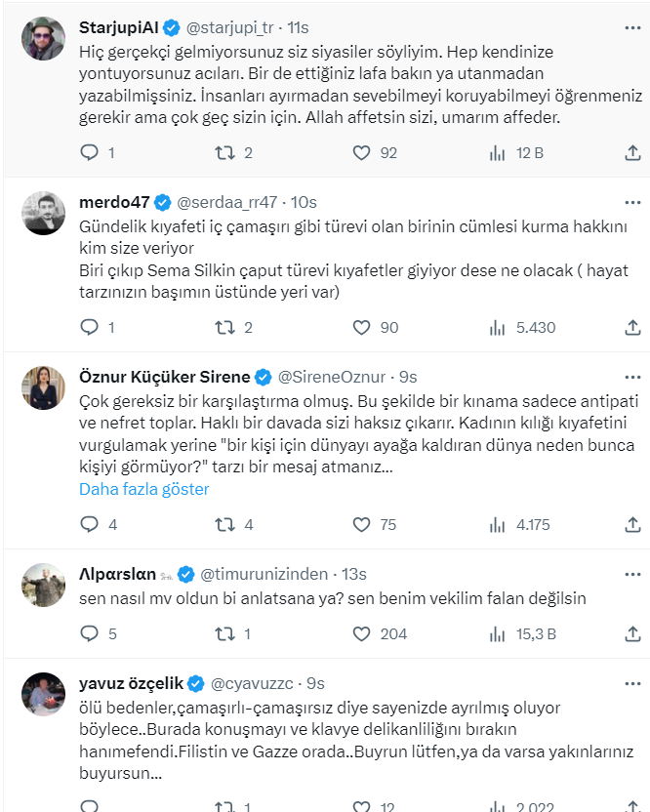Click yavuz özçelik's profile avatar
This screenshot has height=812, width=650.
(43, 695)
